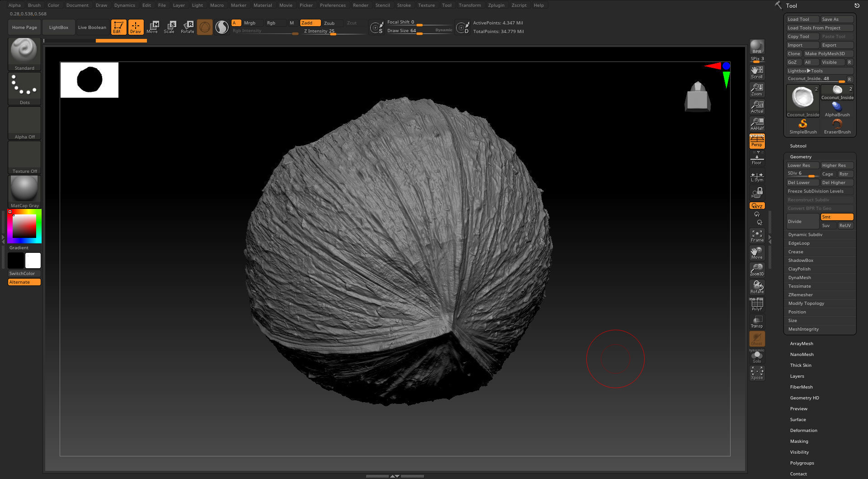Toggle the Alternate color button
Viewport: 868px width, 479px height.
pyautogui.click(x=24, y=282)
